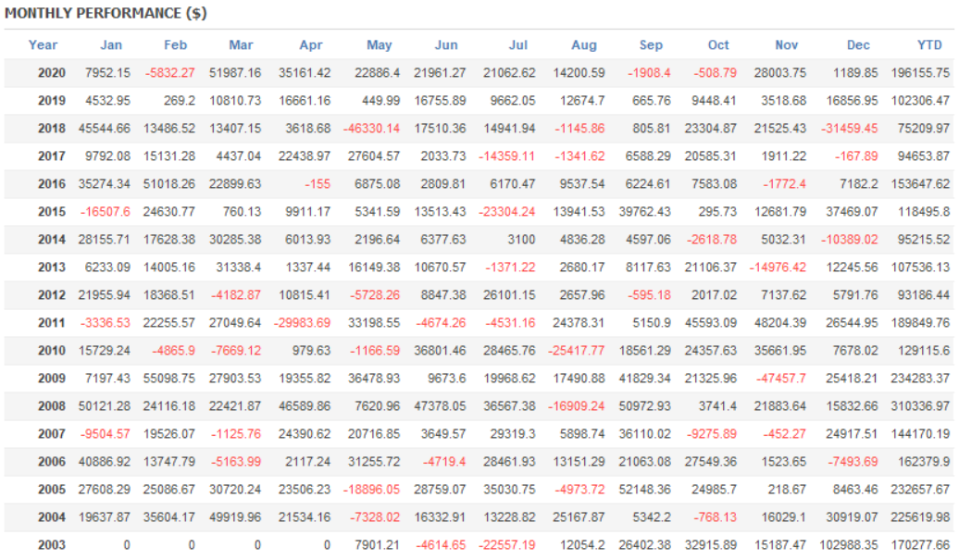Click the Dec column header
The image size is (959, 560).
[858, 44]
